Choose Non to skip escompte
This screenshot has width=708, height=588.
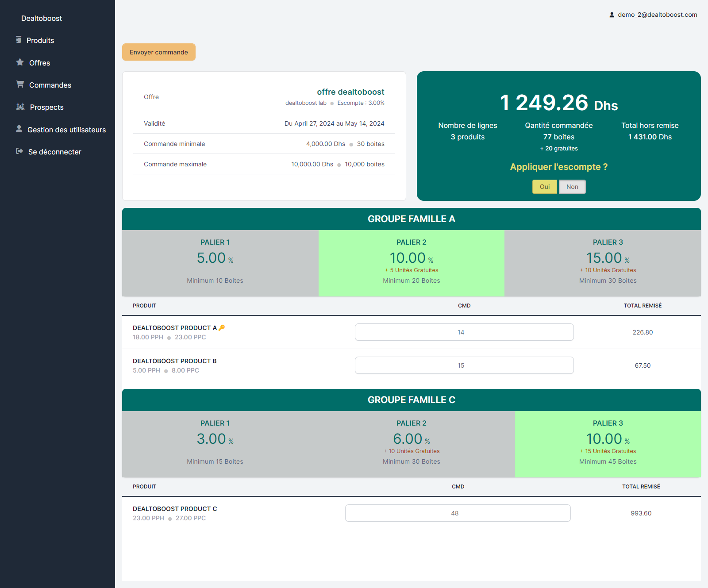coord(572,187)
